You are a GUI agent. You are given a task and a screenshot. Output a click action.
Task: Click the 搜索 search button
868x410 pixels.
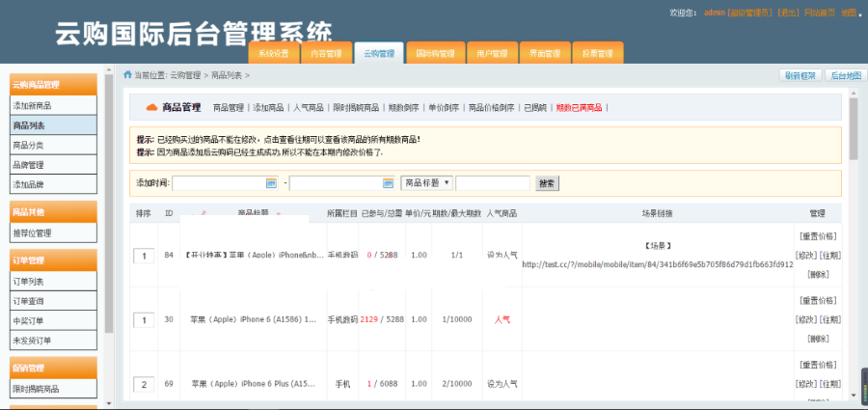(547, 182)
